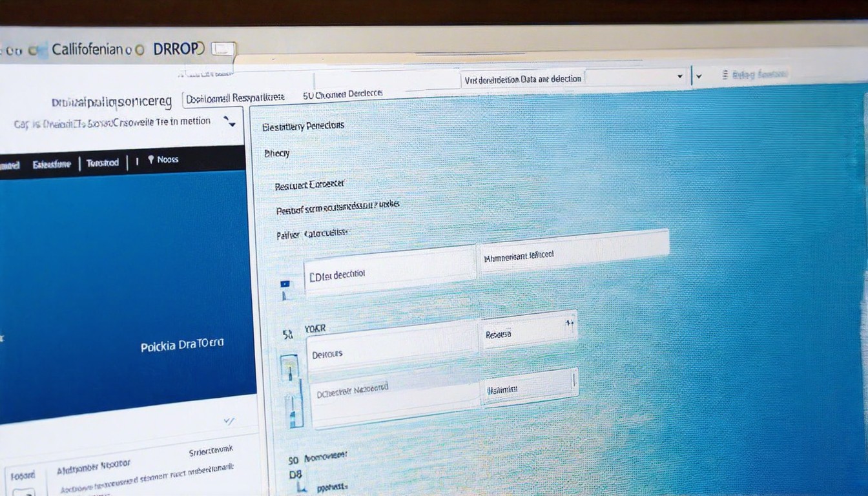This screenshot has height=496, width=868.
Task: Click the Aomonoeer entry near the bottom
Action: tap(325, 457)
